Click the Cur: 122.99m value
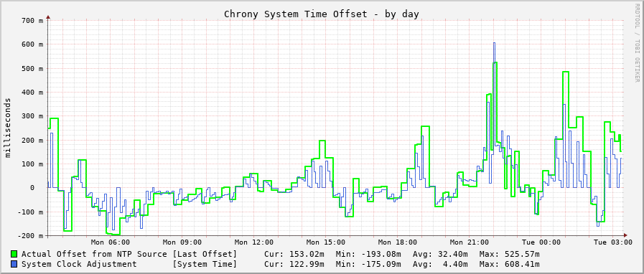This screenshot has height=274, width=644. pos(294,264)
